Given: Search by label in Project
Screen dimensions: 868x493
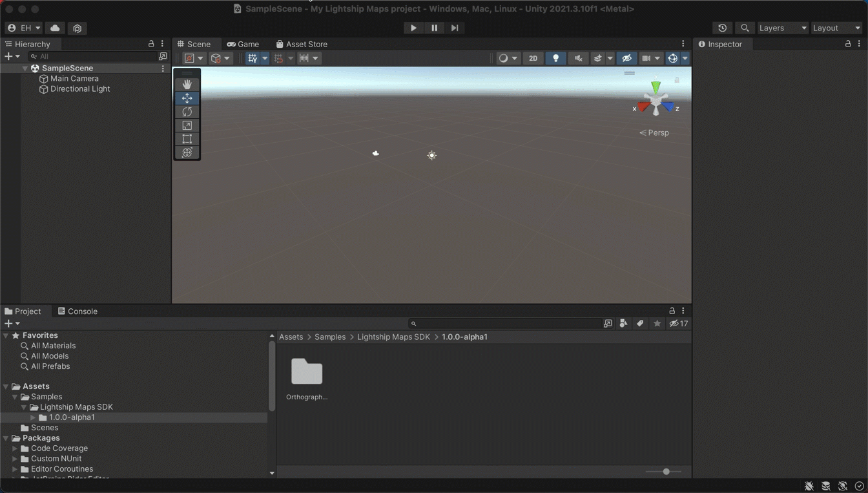Looking at the screenshot, I should point(640,324).
